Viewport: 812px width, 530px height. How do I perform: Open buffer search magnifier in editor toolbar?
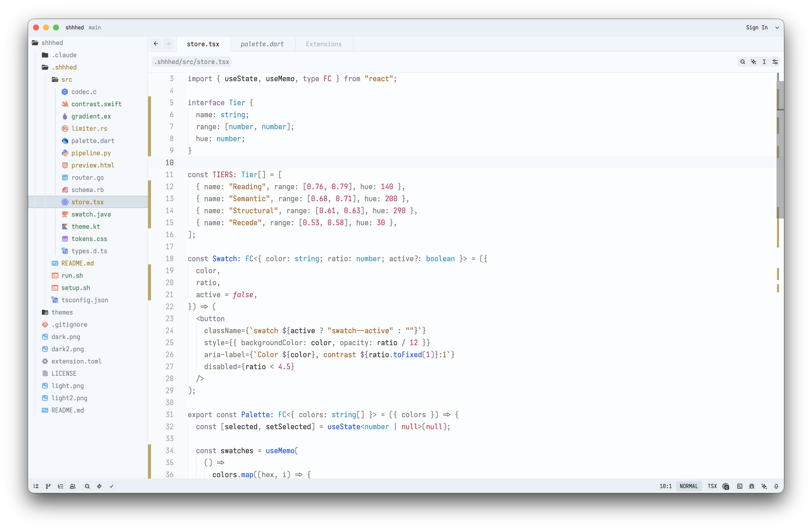pyautogui.click(x=742, y=62)
